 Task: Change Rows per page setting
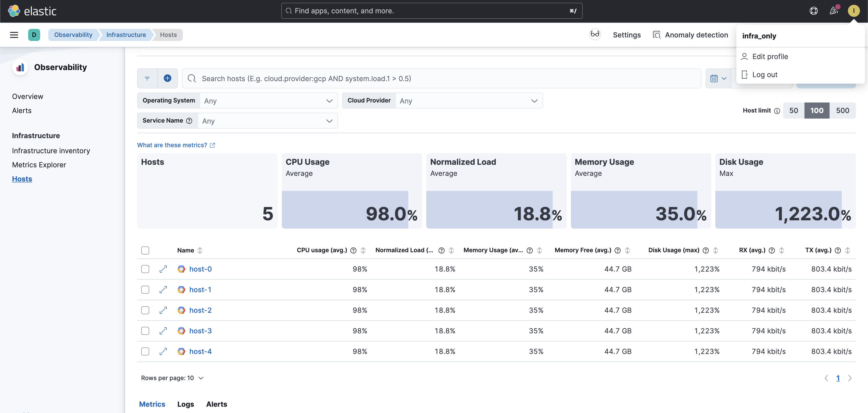pos(172,378)
